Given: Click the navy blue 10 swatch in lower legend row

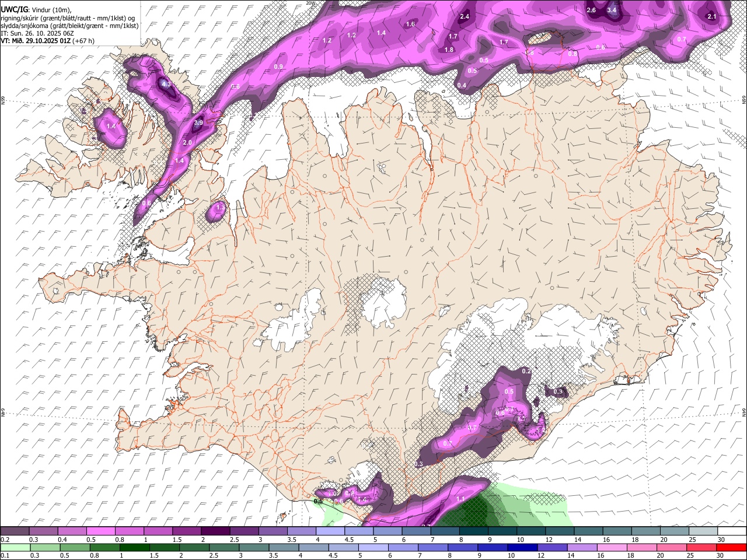Looking at the screenshot, I should (521, 547).
